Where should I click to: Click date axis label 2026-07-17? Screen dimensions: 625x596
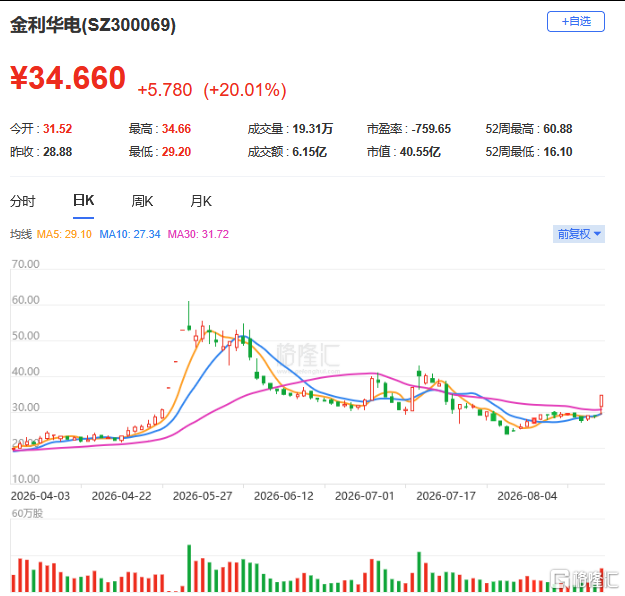tap(446, 496)
